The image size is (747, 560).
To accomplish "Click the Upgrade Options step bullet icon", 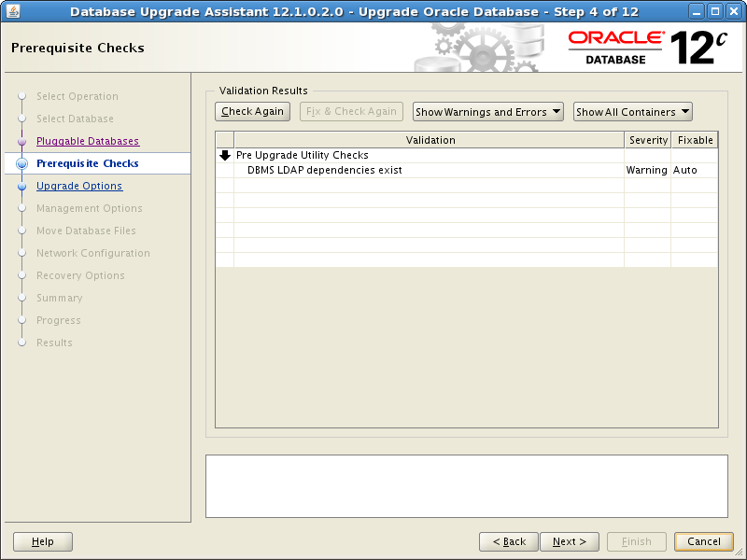I will pyautogui.click(x=21, y=186).
